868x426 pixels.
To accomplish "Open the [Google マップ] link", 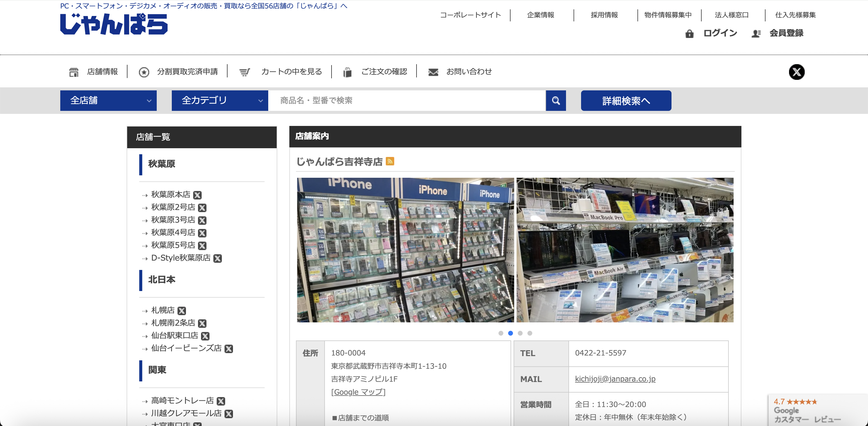I will click(358, 392).
